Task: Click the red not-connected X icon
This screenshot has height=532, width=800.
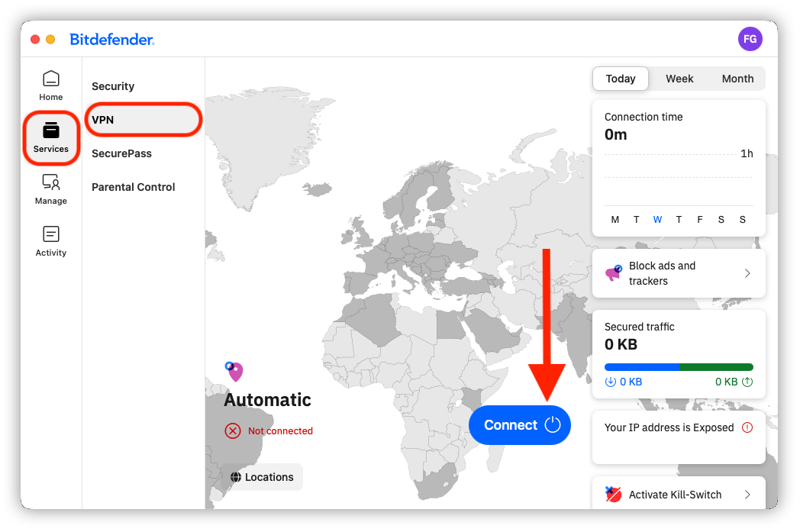Action: (x=233, y=431)
